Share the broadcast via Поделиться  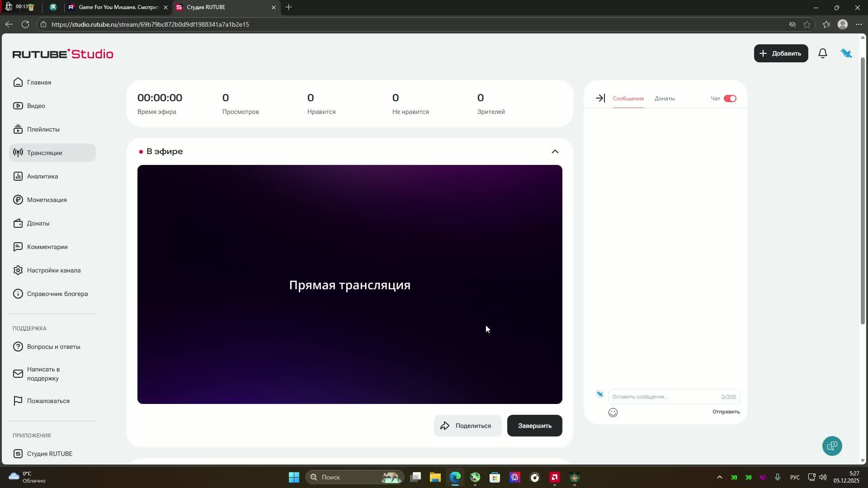click(x=467, y=425)
